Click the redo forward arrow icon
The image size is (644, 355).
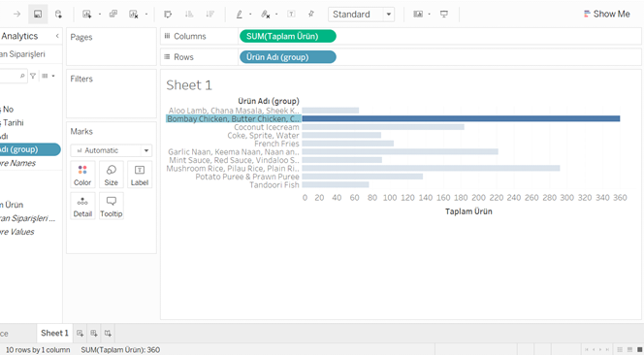click(16, 14)
